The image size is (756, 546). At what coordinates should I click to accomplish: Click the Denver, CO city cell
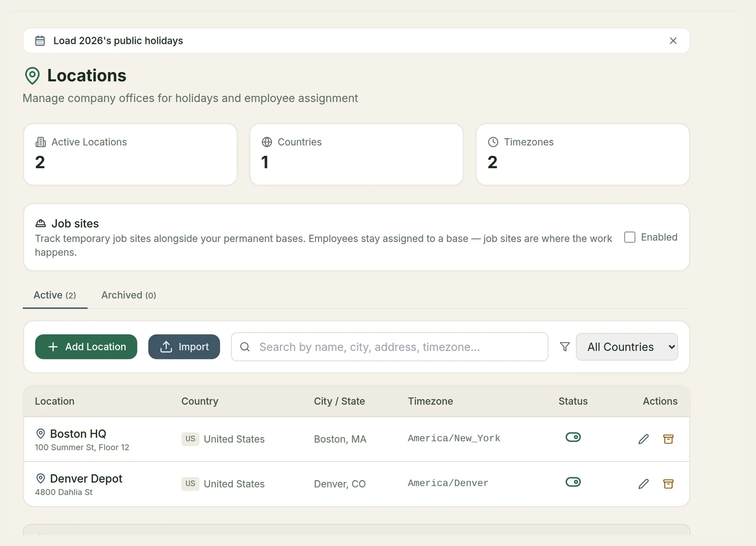tap(339, 484)
